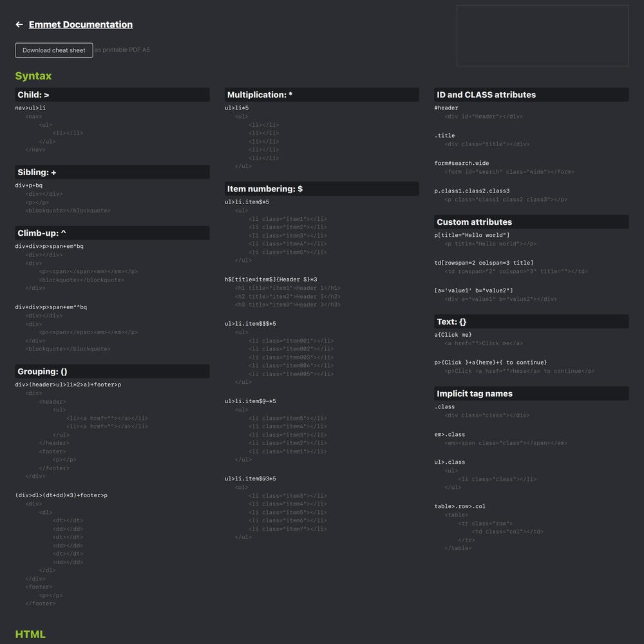Click the back arrow icon beside Emmet Documentation
This screenshot has height=644, width=644.
coord(19,24)
